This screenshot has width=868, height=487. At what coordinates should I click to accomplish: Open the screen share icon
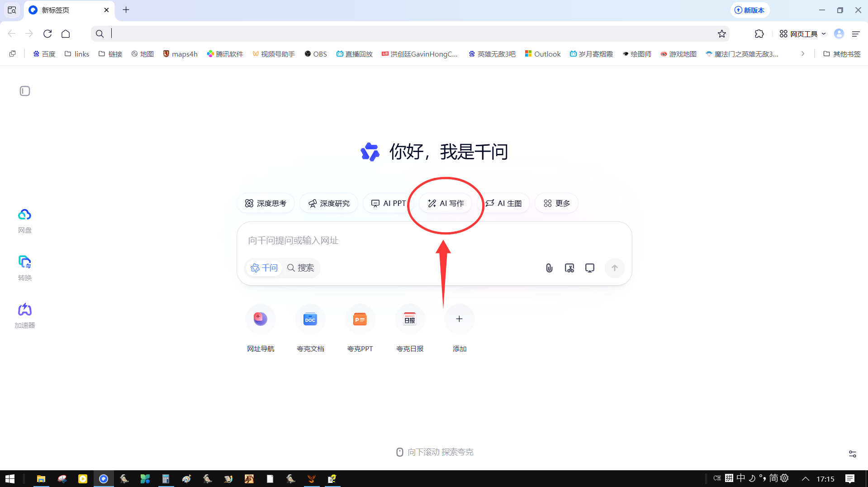tap(589, 268)
